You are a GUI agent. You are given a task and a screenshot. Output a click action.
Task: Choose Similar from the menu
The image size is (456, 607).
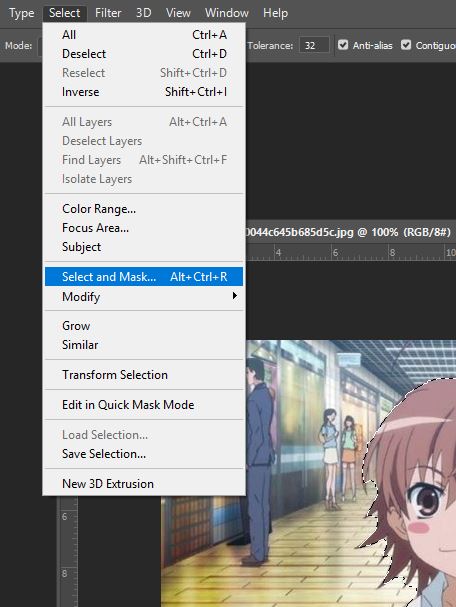[x=144, y=345]
